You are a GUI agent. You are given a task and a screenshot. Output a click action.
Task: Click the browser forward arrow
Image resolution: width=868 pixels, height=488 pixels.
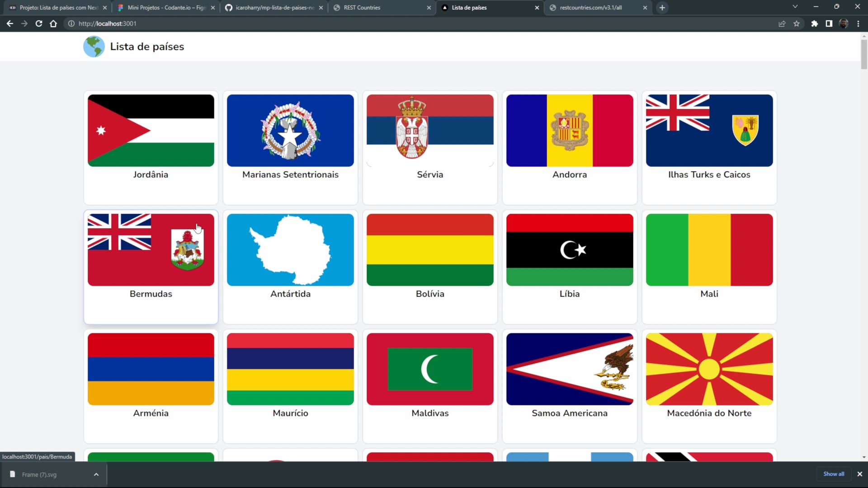[x=24, y=23]
